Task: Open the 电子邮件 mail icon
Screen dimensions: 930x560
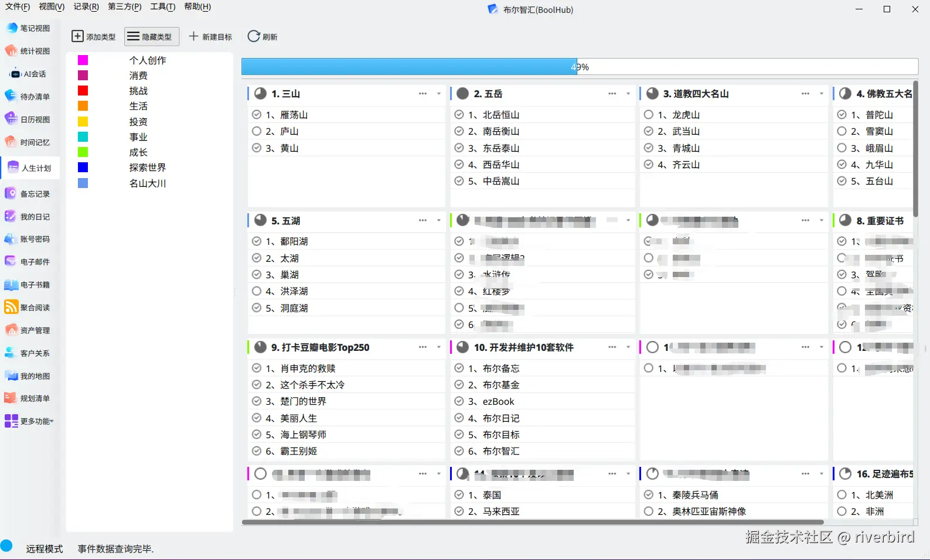Action: coord(12,262)
